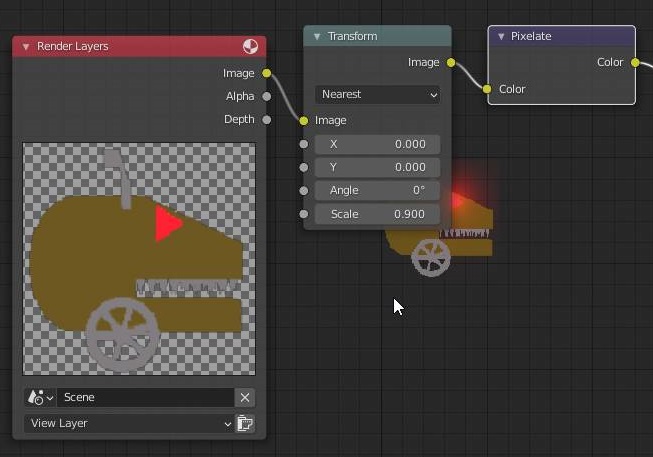This screenshot has height=457, width=653.
Task: Click Pixelate Color input socket
Action: pos(487,89)
